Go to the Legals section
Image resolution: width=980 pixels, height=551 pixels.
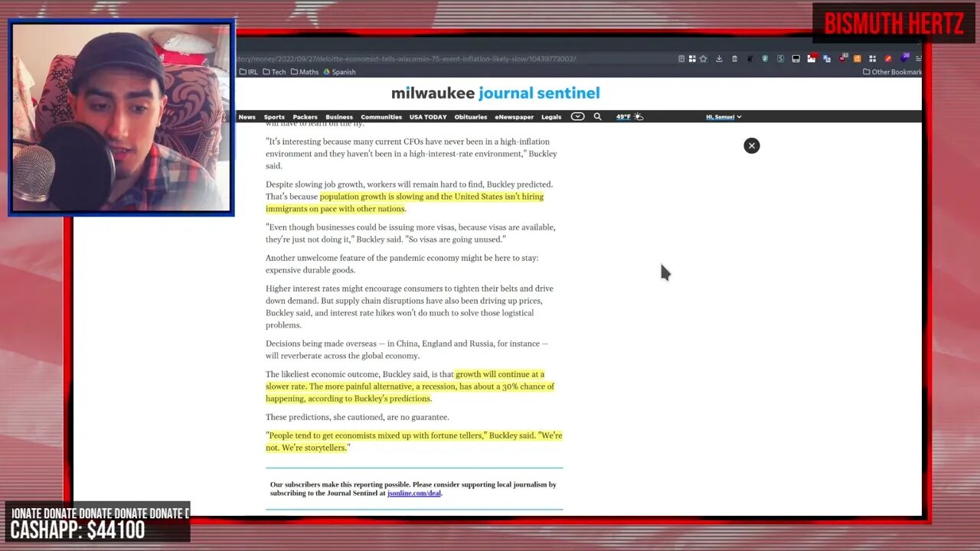(551, 117)
